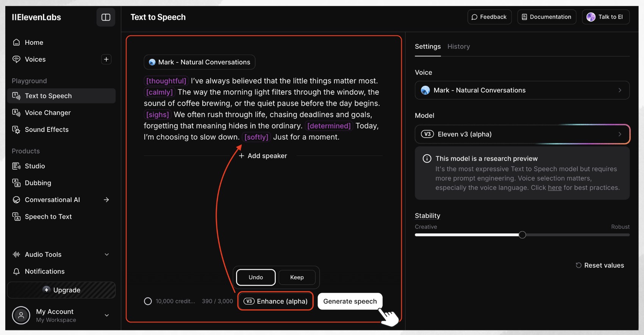
Task: Click the Upgrade lightning bolt icon
Action: [47, 290]
